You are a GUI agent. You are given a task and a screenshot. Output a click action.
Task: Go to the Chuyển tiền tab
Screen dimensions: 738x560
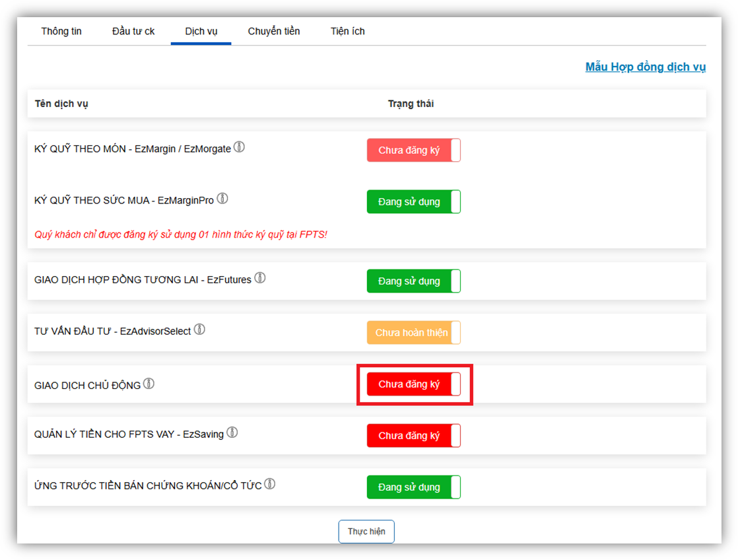(274, 31)
